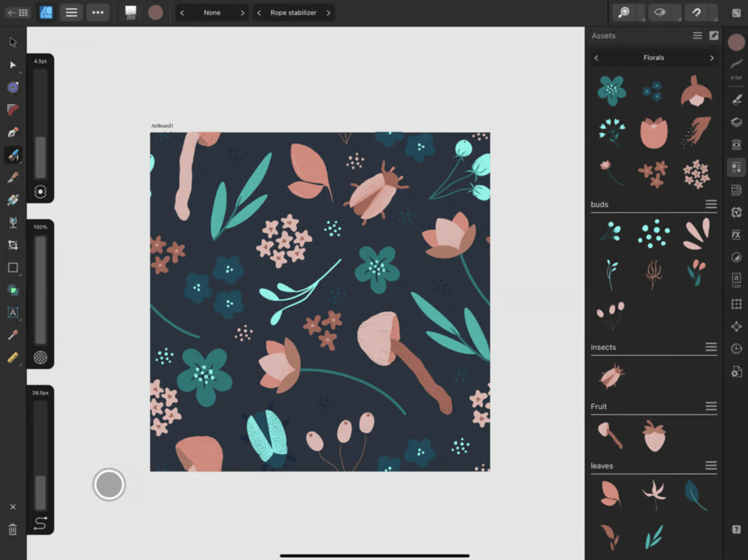Viewport: 748px width, 560px height.
Task: Adjust the 100% opacity slider
Action: point(41,290)
